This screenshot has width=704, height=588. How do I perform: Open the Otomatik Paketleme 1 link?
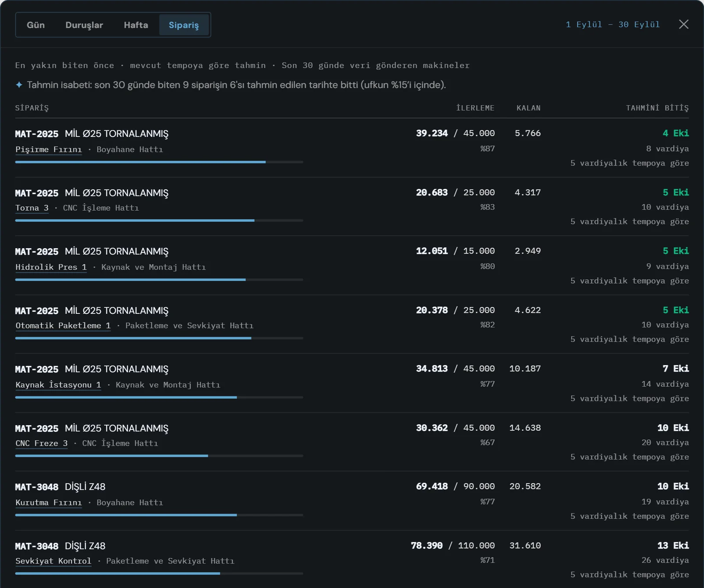click(63, 326)
